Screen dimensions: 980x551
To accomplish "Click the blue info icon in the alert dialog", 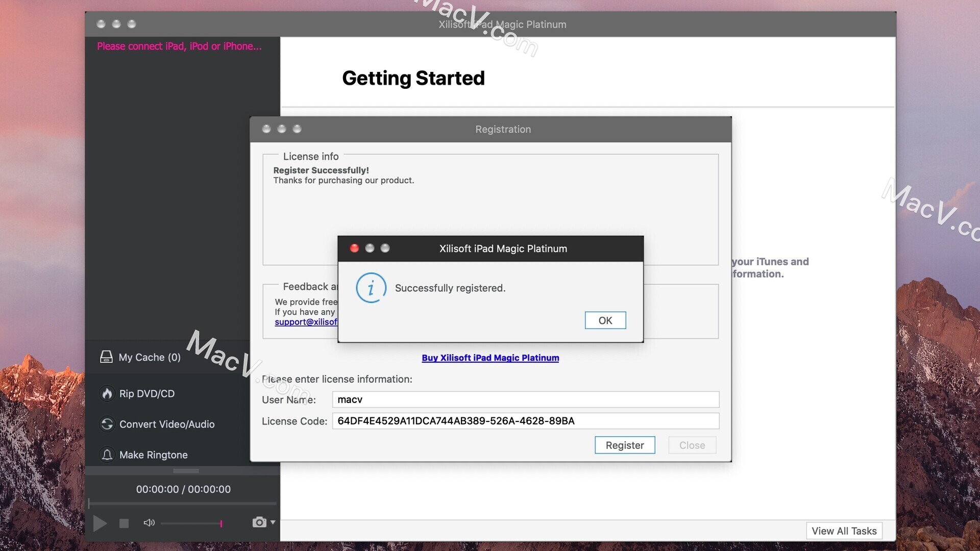I will click(x=371, y=288).
